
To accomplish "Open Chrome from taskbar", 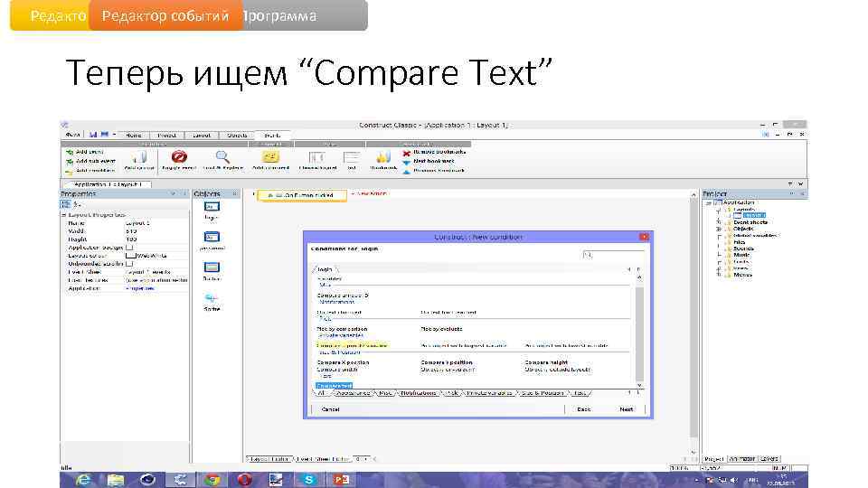I will pyautogui.click(x=212, y=480).
